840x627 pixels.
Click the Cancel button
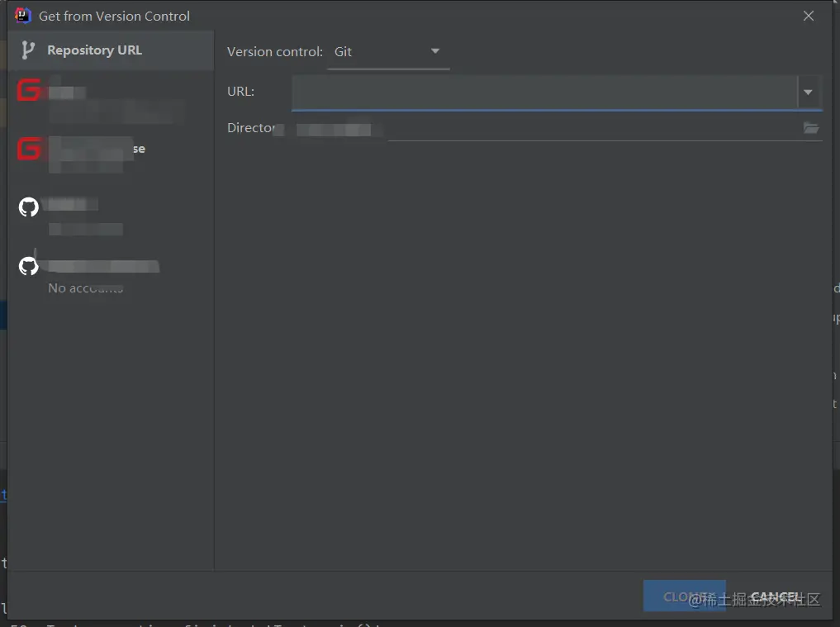click(776, 596)
